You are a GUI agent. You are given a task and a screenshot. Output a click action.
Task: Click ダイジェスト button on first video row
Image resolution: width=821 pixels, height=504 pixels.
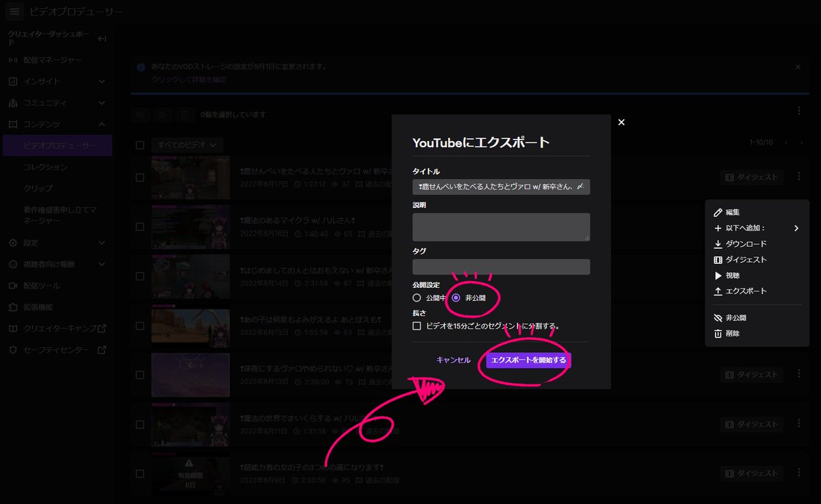(x=752, y=177)
